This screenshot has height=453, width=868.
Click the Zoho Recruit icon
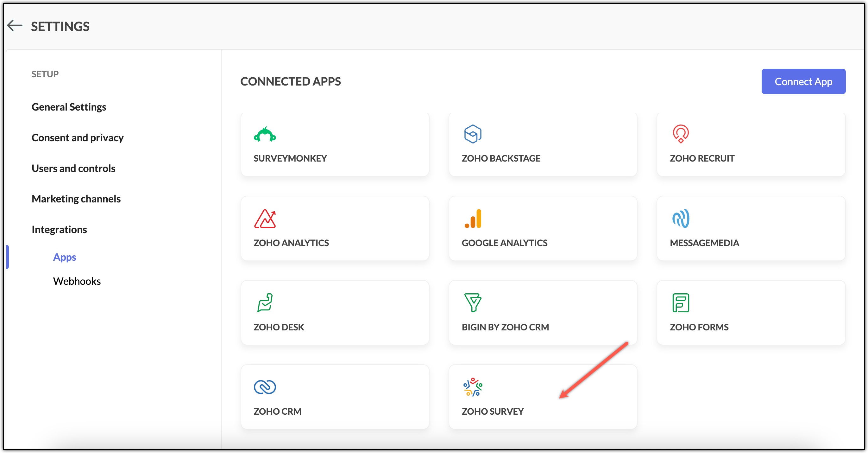(681, 134)
